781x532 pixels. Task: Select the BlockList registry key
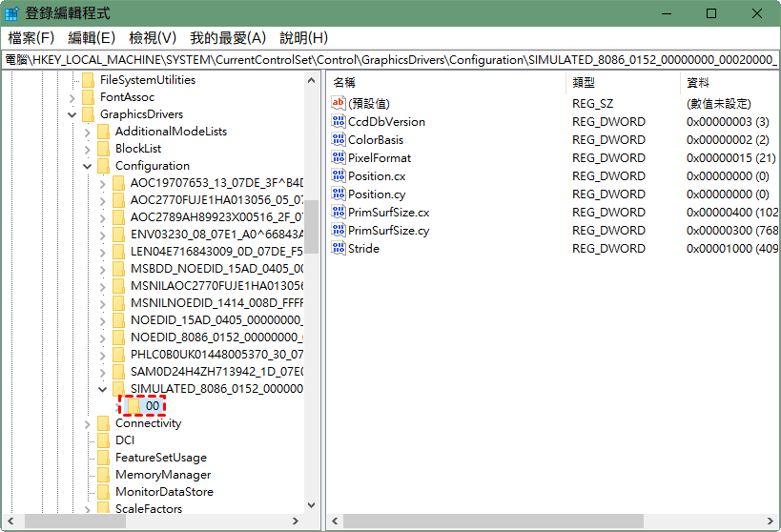pos(138,149)
